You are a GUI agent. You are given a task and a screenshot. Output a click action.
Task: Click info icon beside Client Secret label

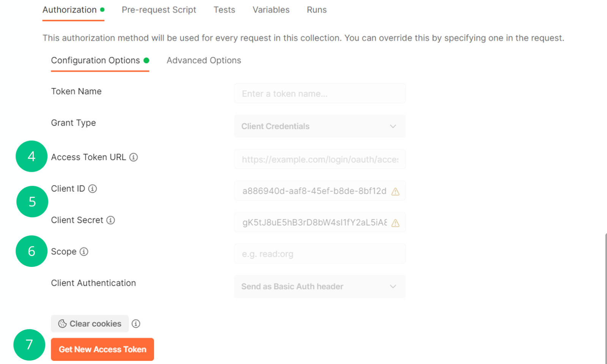110,220
